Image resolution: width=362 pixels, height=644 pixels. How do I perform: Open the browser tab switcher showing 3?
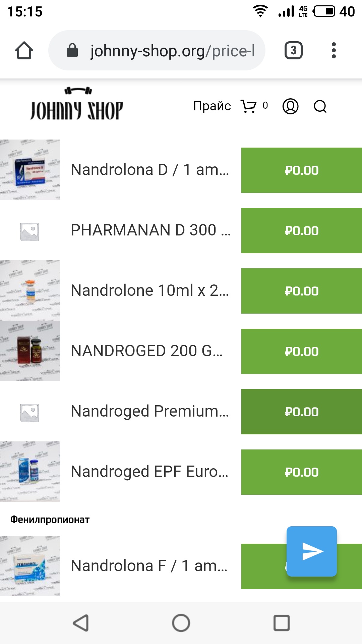pyautogui.click(x=293, y=51)
